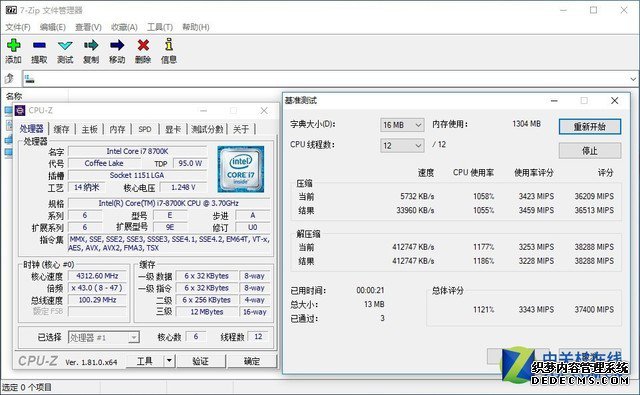640x395 pixels.
Task: Click the core voltage 1.248 V value
Action: [x=183, y=187]
